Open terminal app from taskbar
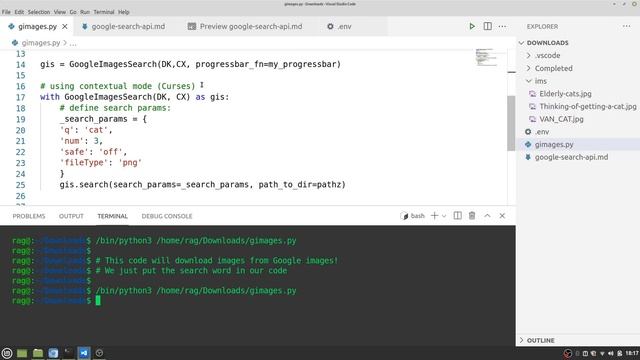Viewport: 640px width, 360px height. [x=69, y=353]
